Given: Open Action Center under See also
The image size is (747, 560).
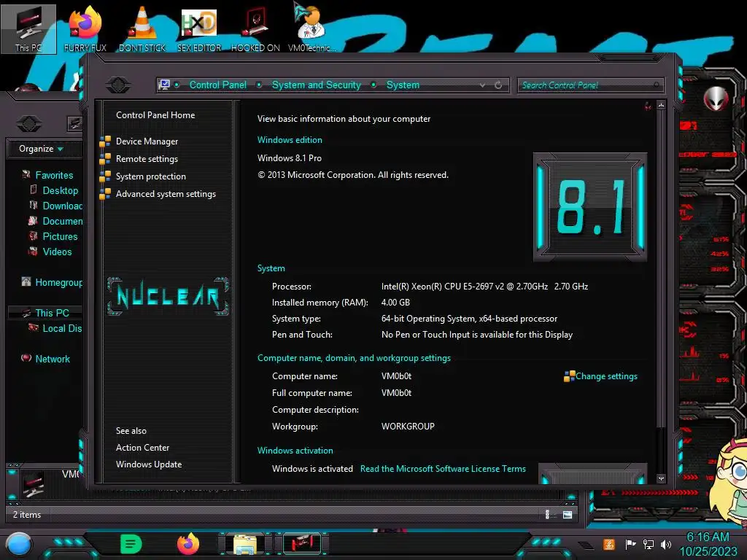Looking at the screenshot, I should click(x=142, y=448).
